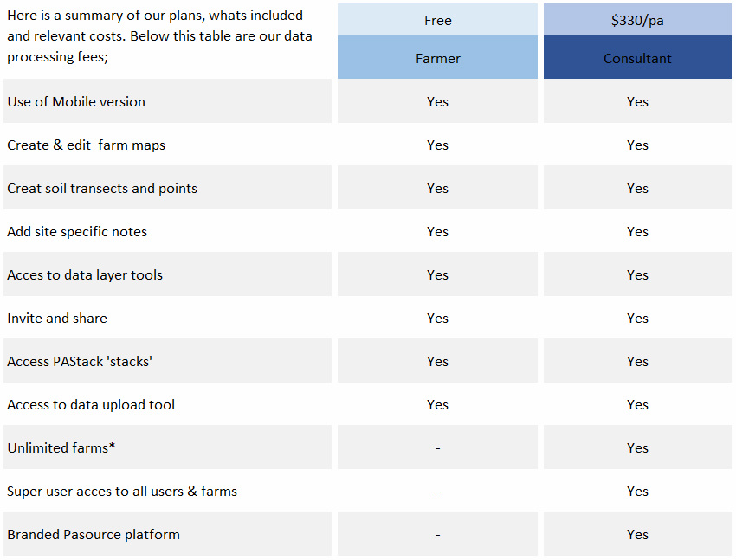
Task: Click the Free price header cell
Action: 437,20
